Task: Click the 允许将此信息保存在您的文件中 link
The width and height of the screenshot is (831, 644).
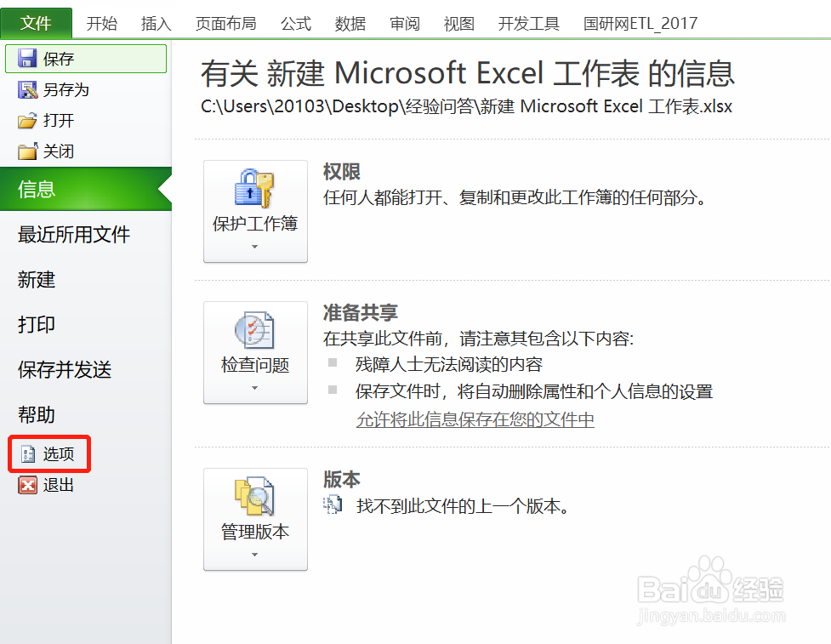Action: pos(477,420)
